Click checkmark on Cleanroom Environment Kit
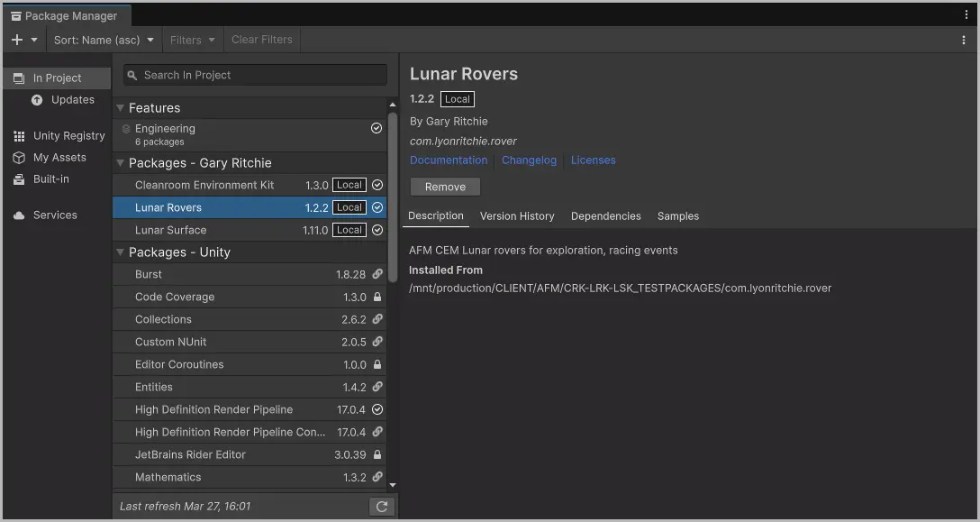980x522 pixels. tap(377, 185)
